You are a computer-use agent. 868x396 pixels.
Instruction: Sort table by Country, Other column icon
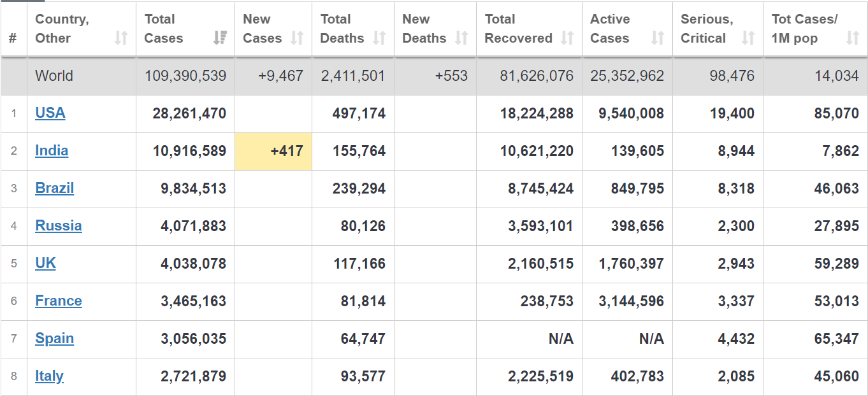pyautogui.click(x=121, y=38)
